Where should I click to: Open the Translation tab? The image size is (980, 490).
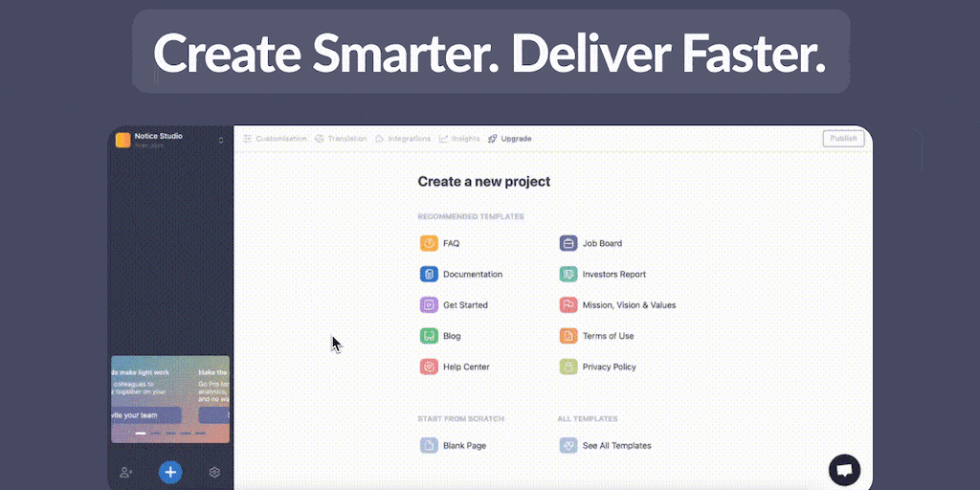click(342, 139)
